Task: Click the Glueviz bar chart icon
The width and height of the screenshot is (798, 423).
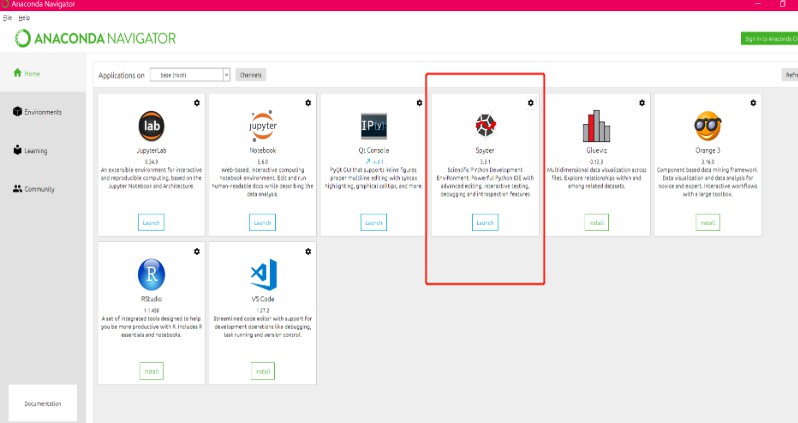Action: 596,126
